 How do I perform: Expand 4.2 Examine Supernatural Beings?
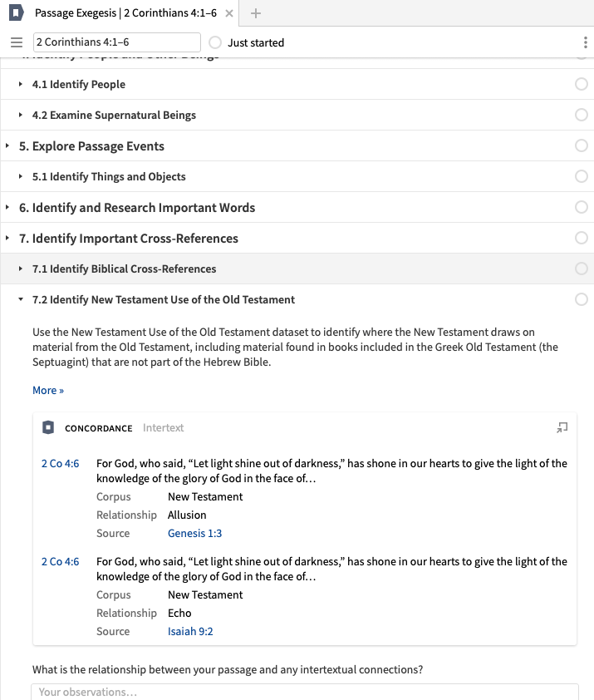(21, 116)
